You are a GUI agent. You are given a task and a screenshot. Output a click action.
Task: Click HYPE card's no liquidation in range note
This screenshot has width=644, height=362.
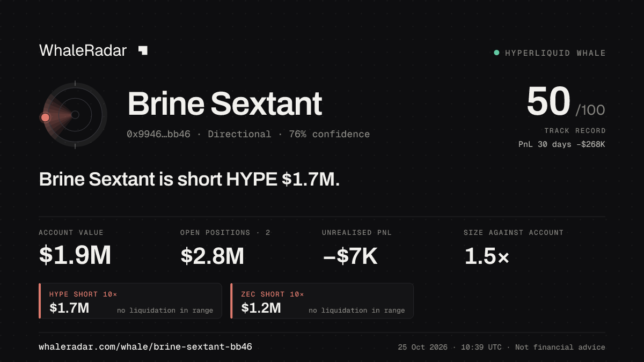pos(165,311)
